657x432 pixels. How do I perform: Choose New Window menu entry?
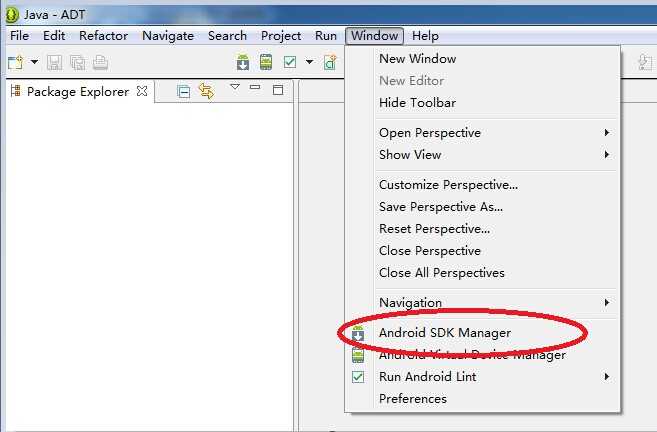482,59
